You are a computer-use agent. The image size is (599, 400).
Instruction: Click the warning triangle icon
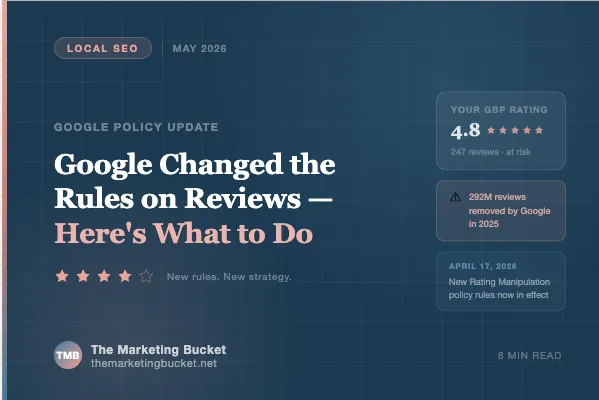(455, 197)
